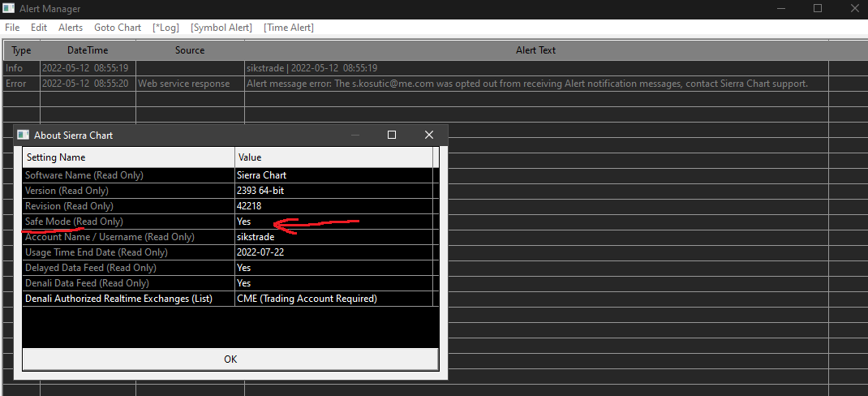The width and height of the screenshot is (868, 396).
Task: Click the Denali Data Feed 'Yes' value
Action: point(333,283)
